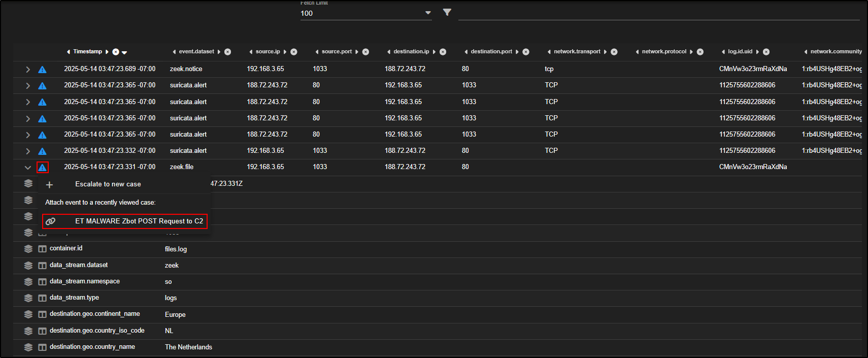
Task: Click the log.id.uid column header
Action: coord(740,52)
